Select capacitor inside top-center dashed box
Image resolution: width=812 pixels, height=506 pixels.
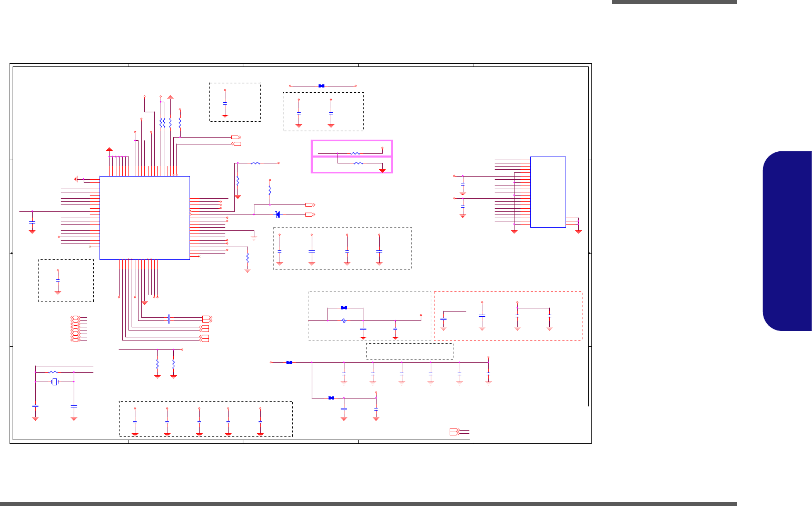click(225, 104)
